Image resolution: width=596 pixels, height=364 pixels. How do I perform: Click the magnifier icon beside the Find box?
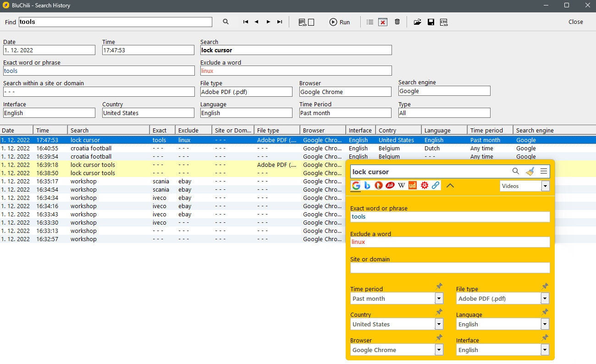point(226,22)
